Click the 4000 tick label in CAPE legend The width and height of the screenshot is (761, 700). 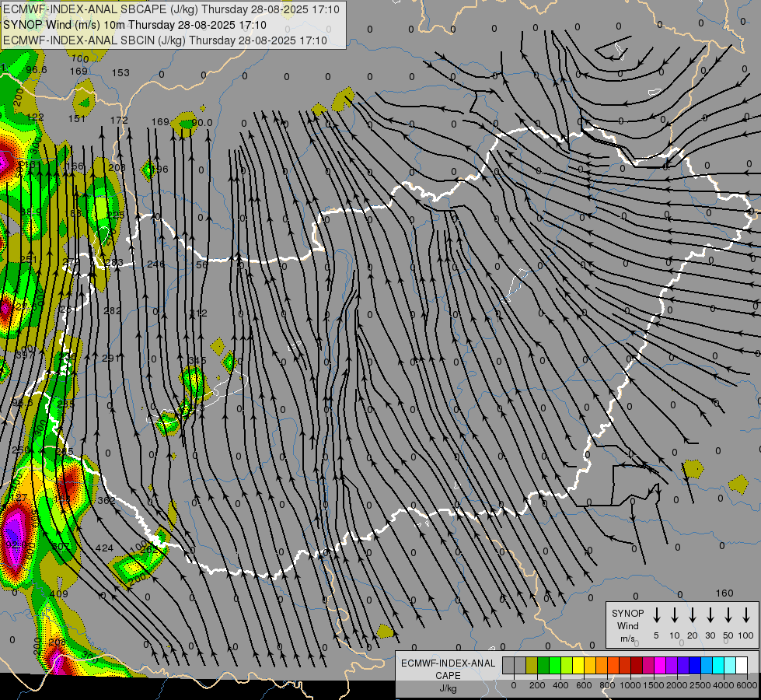pyautogui.click(x=724, y=685)
